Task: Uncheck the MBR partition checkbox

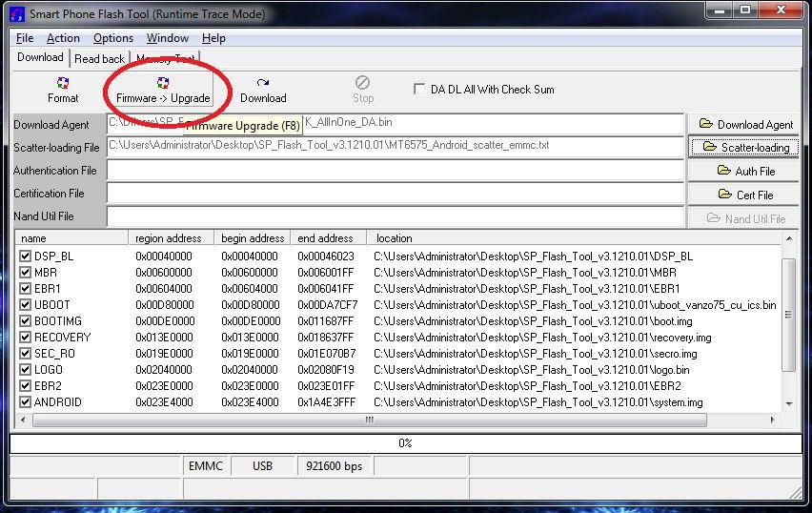Action: (x=25, y=272)
